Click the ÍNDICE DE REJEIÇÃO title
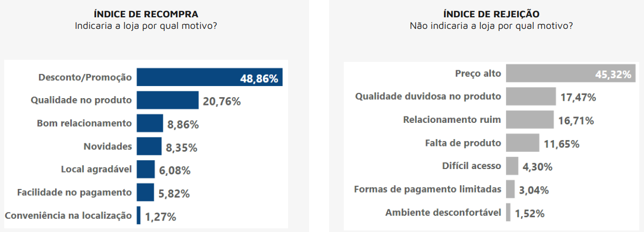 [x=491, y=14]
